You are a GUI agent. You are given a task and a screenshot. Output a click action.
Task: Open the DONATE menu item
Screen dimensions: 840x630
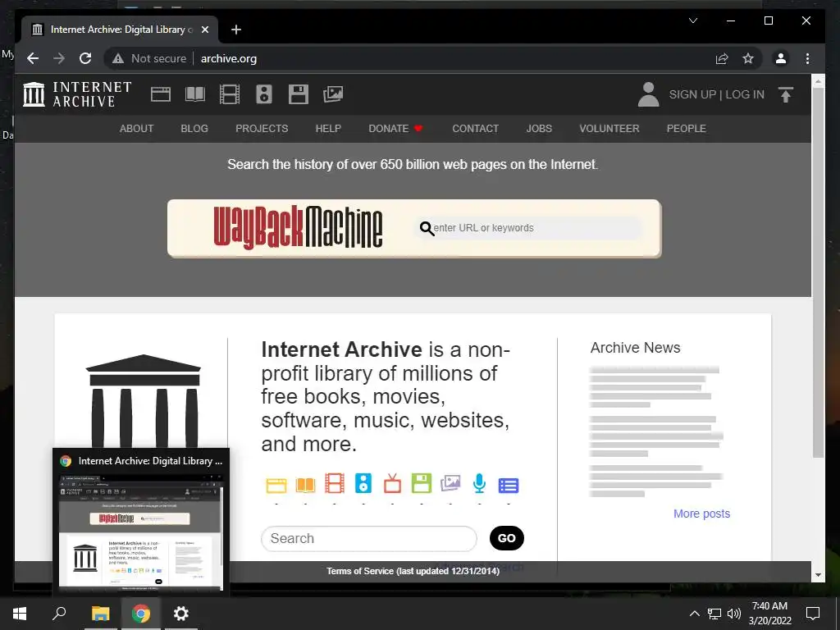[396, 129]
